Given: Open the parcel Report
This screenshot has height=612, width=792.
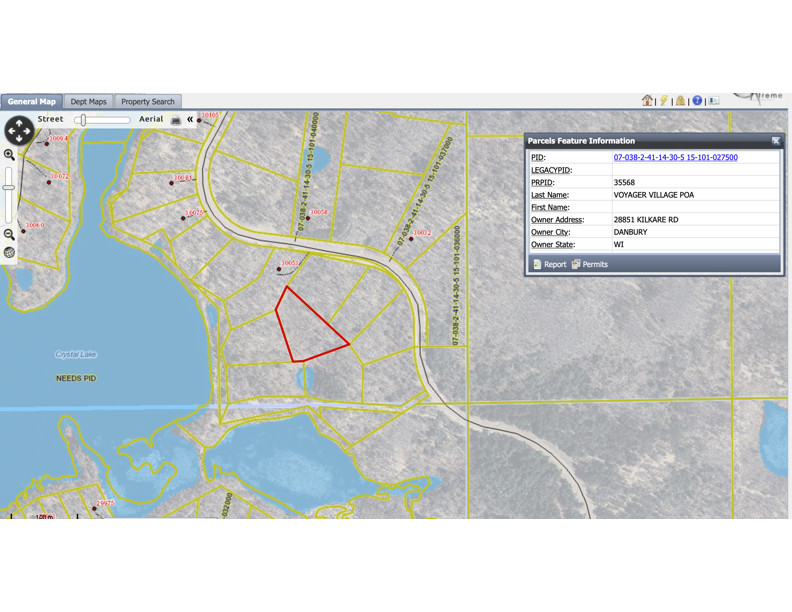Looking at the screenshot, I should click(x=550, y=264).
